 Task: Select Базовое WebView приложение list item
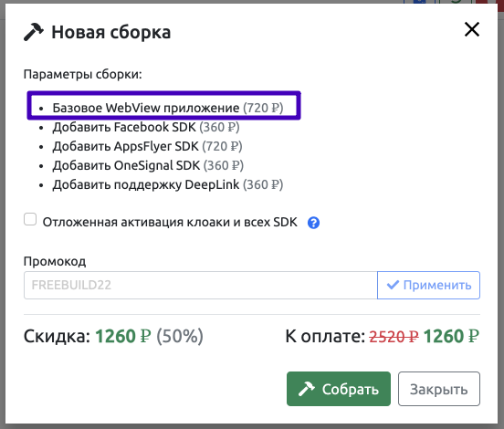click(x=168, y=108)
